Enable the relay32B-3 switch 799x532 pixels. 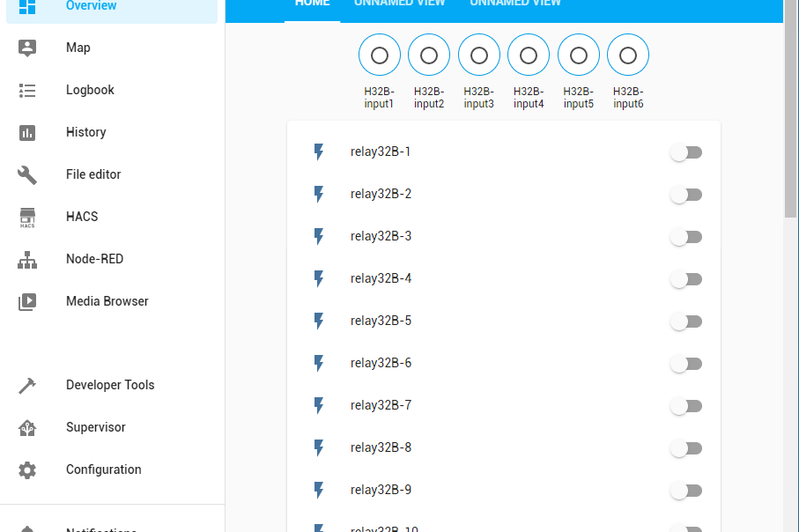point(685,237)
